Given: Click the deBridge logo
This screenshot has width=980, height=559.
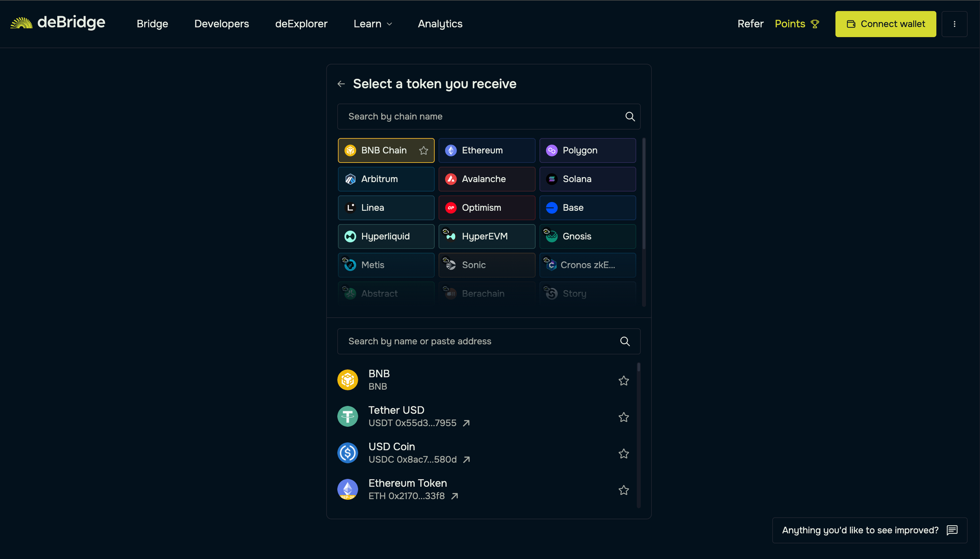Looking at the screenshot, I should click(x=58, y=23).
